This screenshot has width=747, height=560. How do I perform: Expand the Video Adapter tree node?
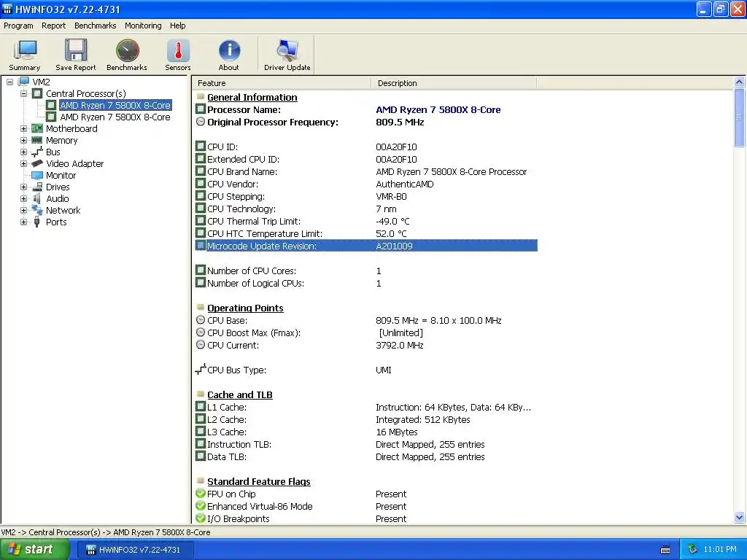coord(23,164)
